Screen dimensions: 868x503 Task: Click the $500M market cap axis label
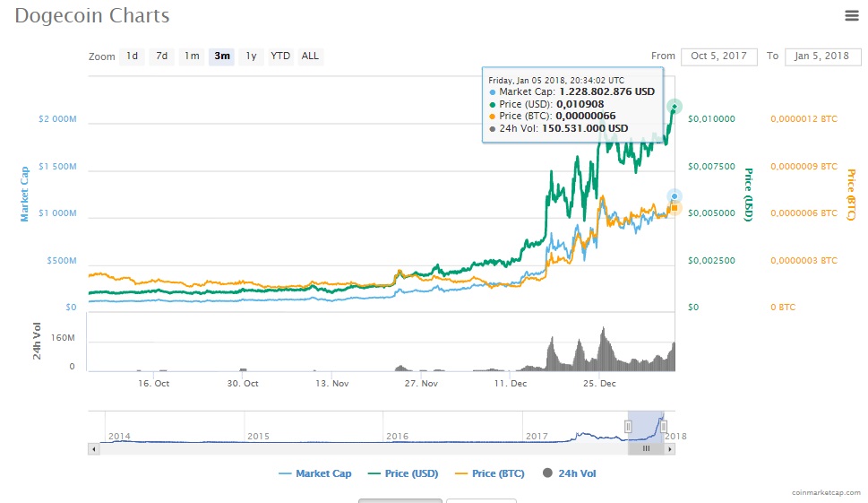(x=62, y=261)
